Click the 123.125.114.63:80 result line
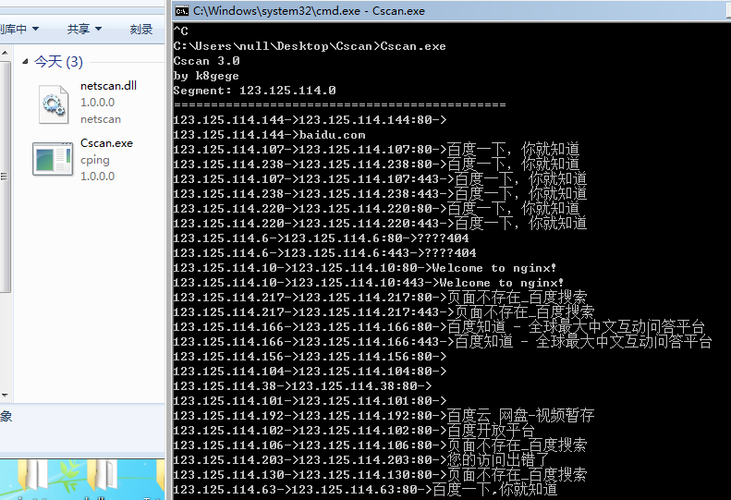 (x=365, y=489)
